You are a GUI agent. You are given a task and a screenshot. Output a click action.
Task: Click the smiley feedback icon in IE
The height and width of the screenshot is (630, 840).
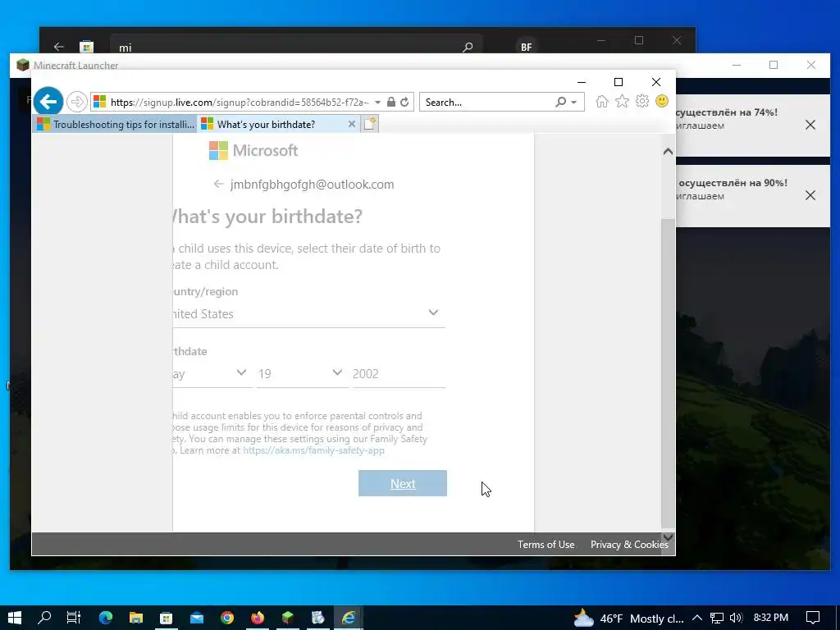[x=662, y=101]
